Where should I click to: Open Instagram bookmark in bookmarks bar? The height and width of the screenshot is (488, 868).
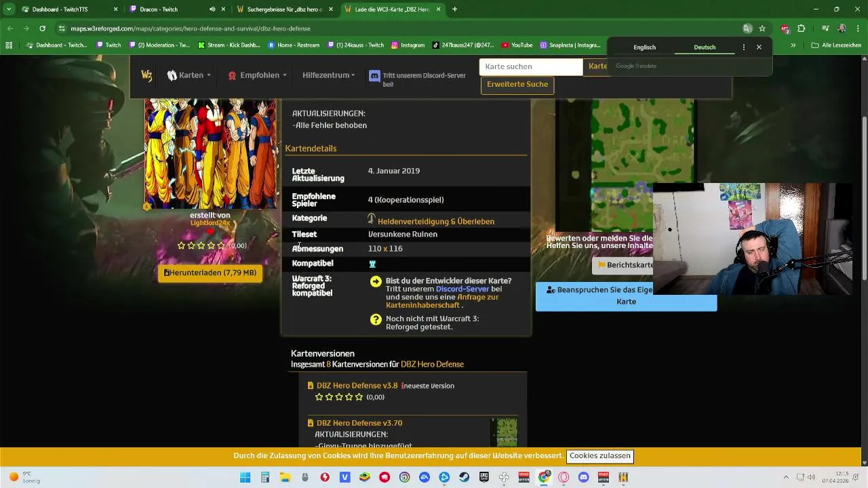pyautogui.click(x=408, y=45)
